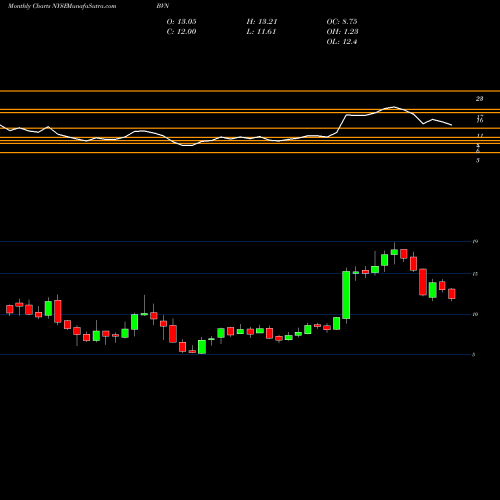Click the 'Monthly Charts NYSEMunafaSutra.com' title text
The height and width of the screenshot is (500, 500).
pyautogui.click(x=62, y=6)
